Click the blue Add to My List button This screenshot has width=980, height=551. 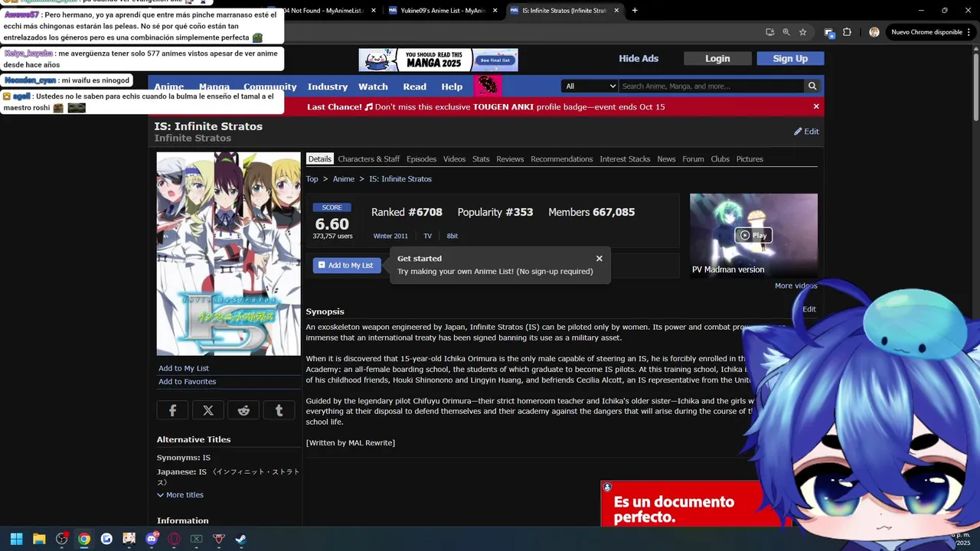346,266
